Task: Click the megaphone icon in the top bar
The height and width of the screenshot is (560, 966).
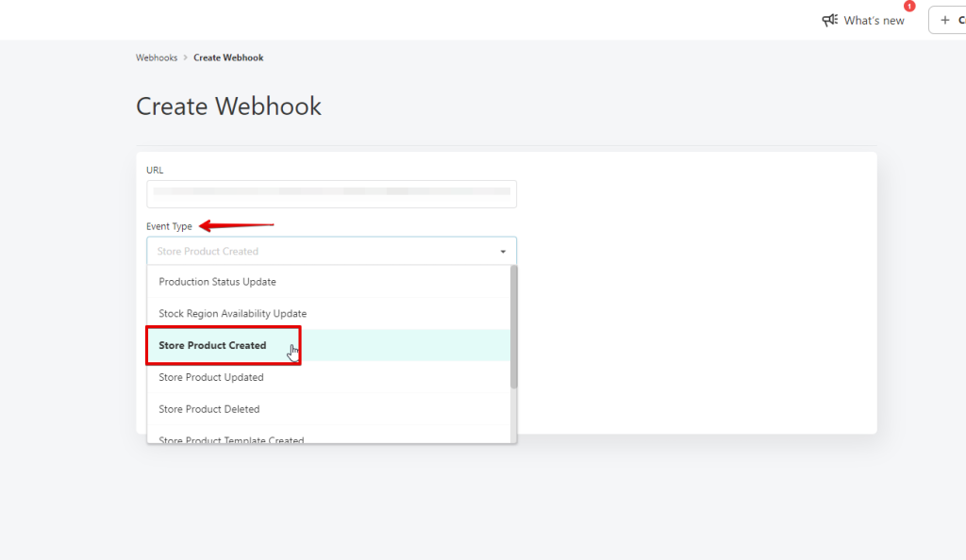Action: (830, 20)
